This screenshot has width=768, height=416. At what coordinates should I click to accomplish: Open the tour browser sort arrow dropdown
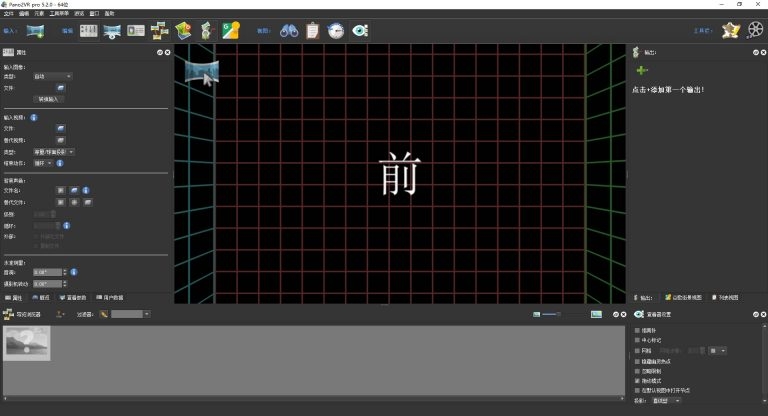coord(60,314)
